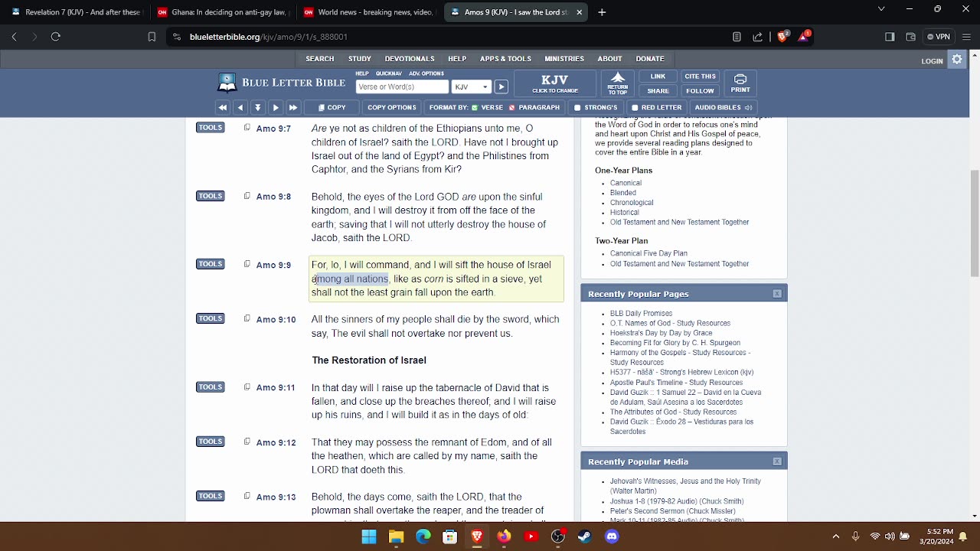Open Tools for verse Amo 9:10
Screen dimensions: 980x551
pyautogui.click(x=210, y=318)
